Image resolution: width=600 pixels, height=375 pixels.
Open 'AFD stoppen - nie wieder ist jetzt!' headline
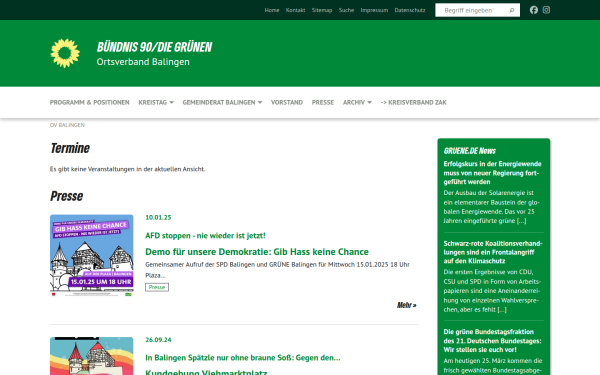(205, 235)
